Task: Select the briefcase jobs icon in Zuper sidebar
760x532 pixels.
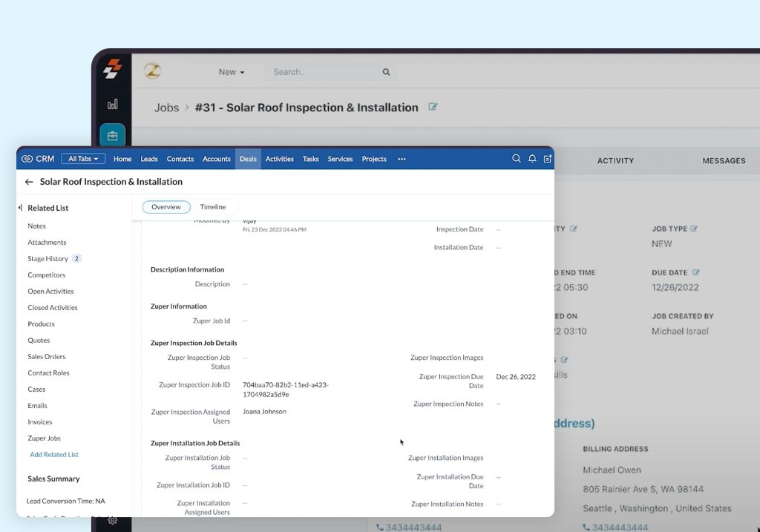Action: coord(113,135)
